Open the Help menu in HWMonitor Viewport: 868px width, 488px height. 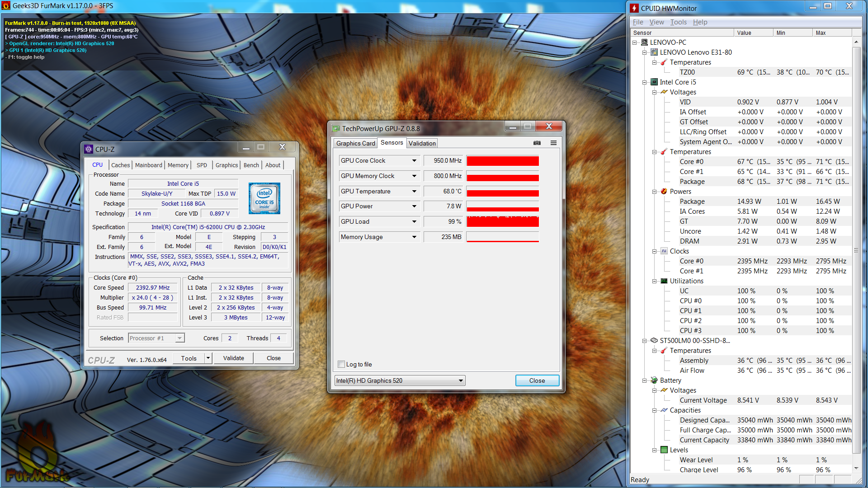(700, 22)
